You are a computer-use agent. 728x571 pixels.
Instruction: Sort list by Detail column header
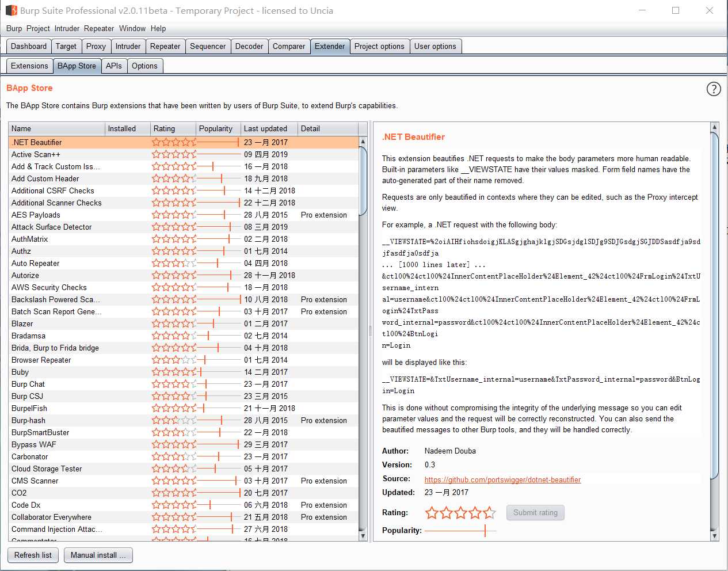coord(328,128)
